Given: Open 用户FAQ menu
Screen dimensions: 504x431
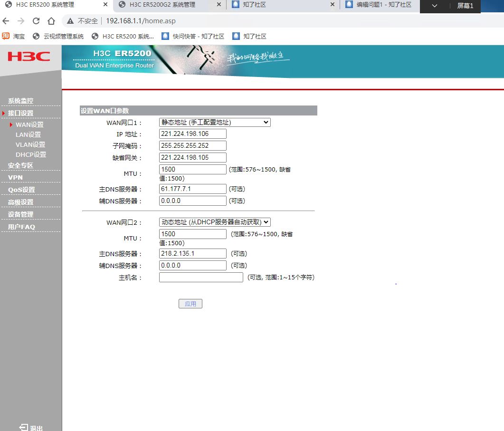Looking at the screenshot, I should pyautogui.click(x=21, y=227).
